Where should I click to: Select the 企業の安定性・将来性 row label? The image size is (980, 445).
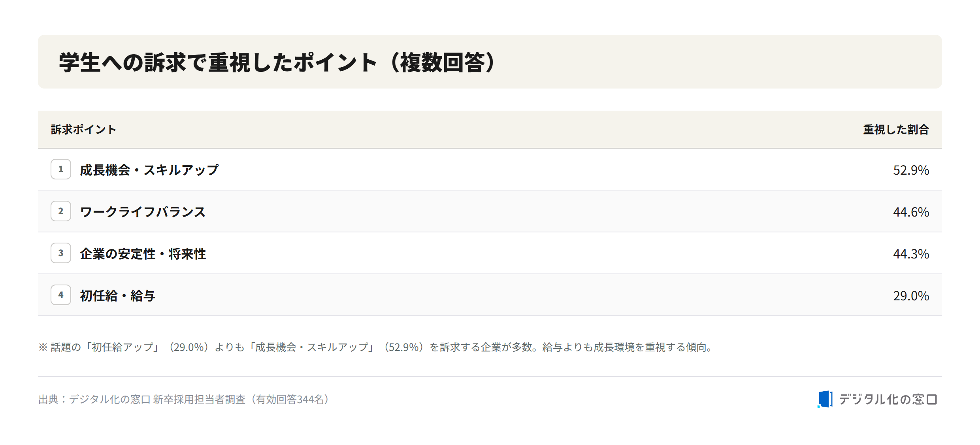point(143,254)
